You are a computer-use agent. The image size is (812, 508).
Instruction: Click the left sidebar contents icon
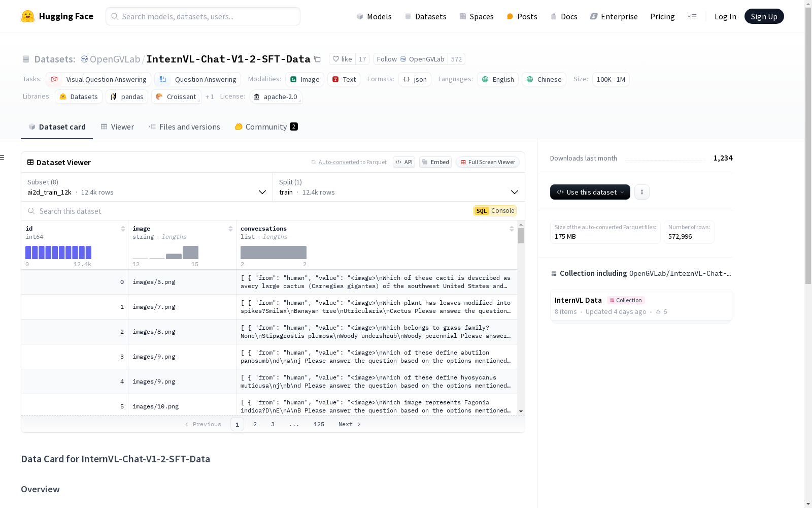(x=2, y=157)
